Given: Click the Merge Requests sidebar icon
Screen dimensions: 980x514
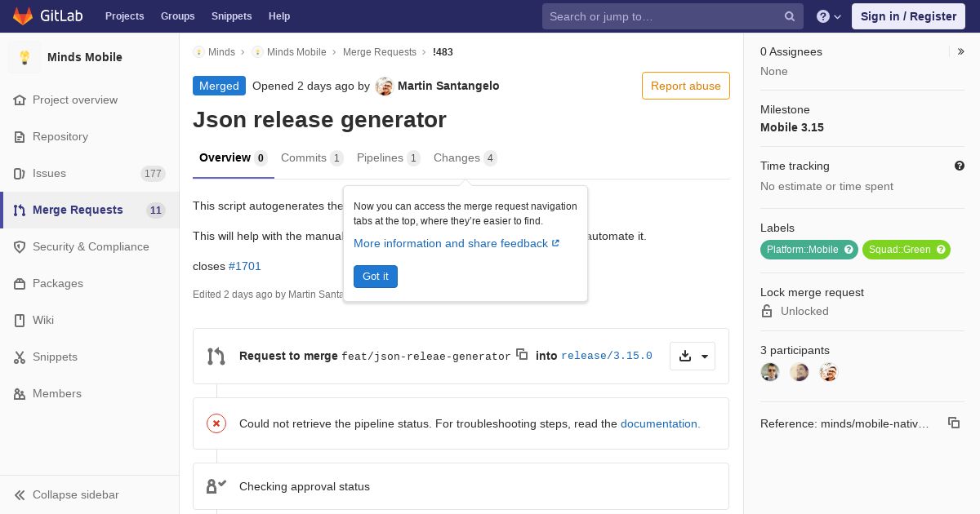Looking at the screenshot, I should point(20,210).
